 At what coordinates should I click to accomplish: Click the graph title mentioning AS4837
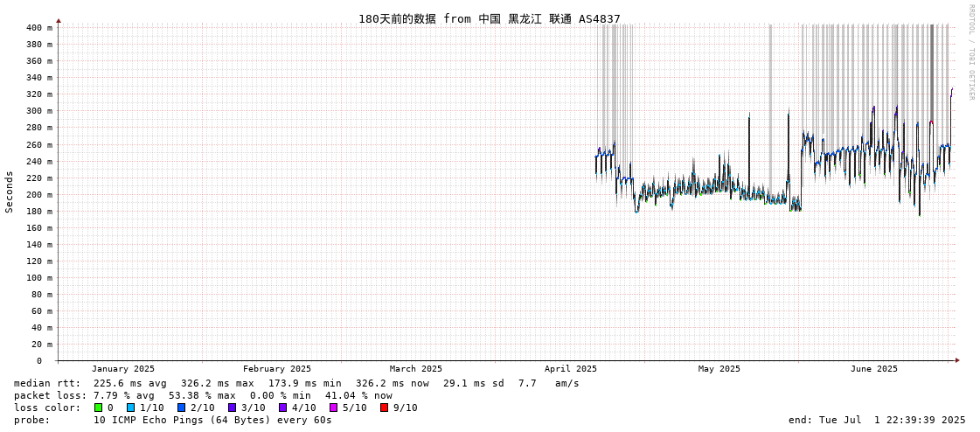click(x=490, y=18)
